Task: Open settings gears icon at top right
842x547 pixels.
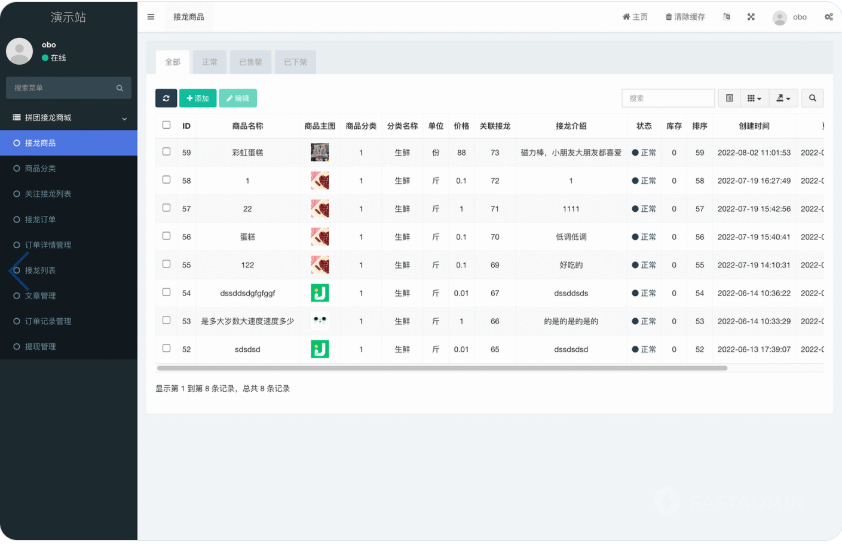Action: (829, 17)
